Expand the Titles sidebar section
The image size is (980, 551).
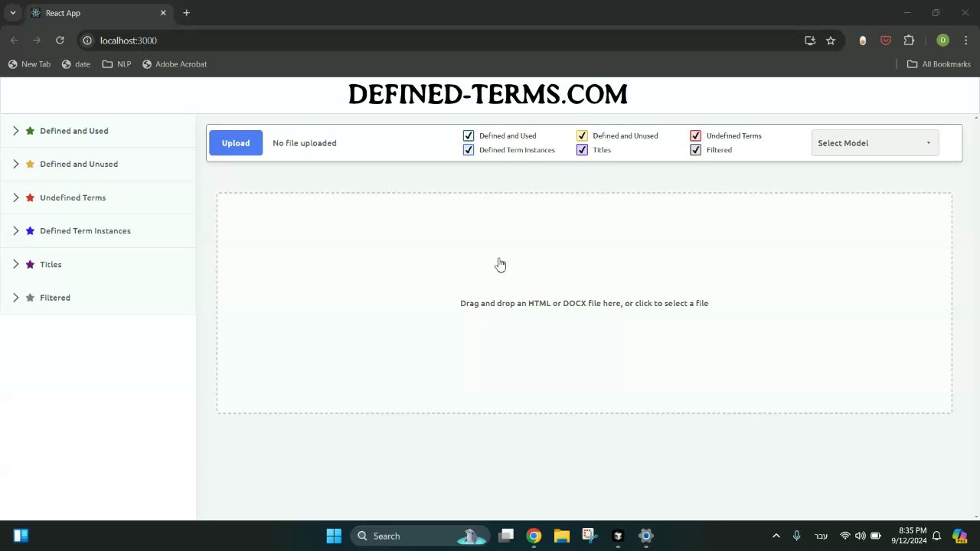pos(15,264)
